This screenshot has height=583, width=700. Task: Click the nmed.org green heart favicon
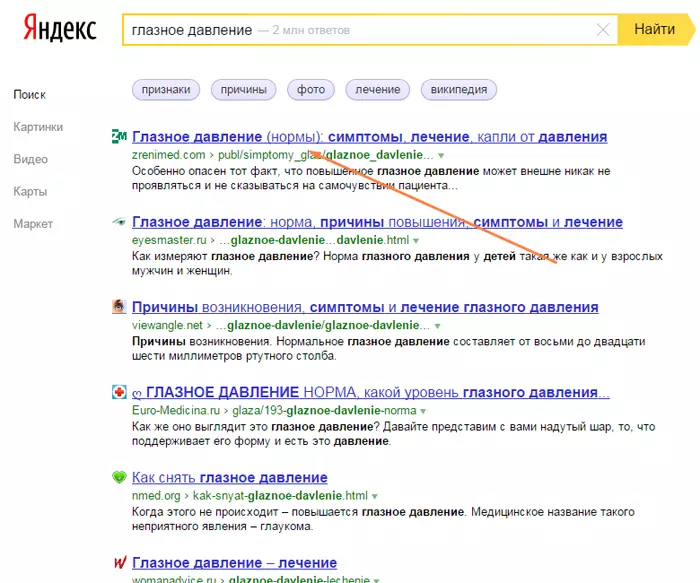click(x=119, y=477)
